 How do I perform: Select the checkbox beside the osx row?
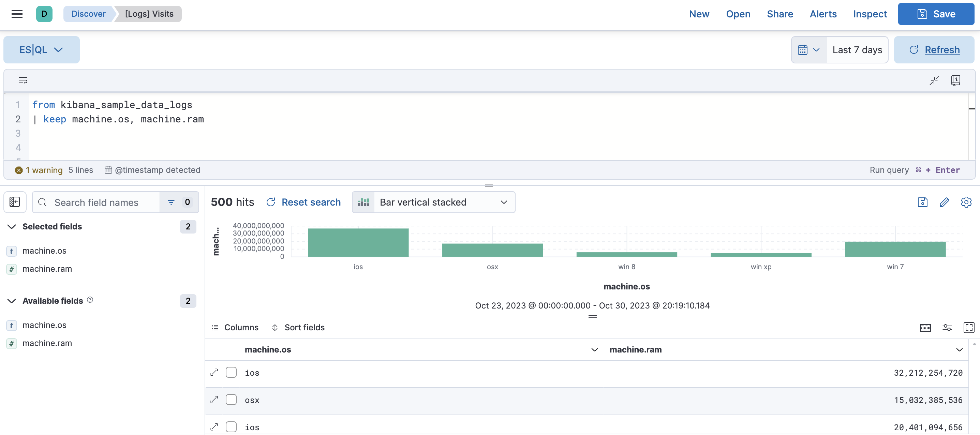(231, 400)
